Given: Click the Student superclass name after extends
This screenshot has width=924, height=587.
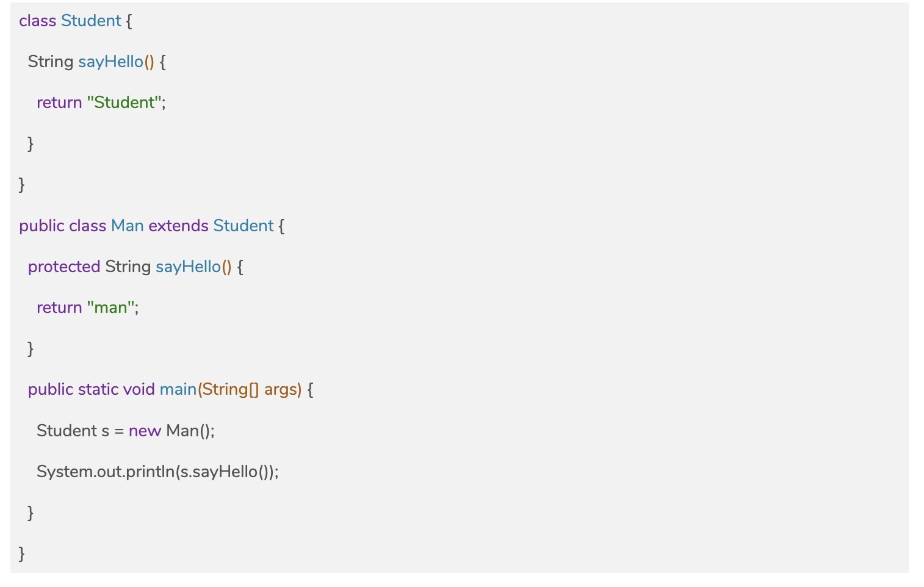Looking at the screenshot, I should pos(243,226).
